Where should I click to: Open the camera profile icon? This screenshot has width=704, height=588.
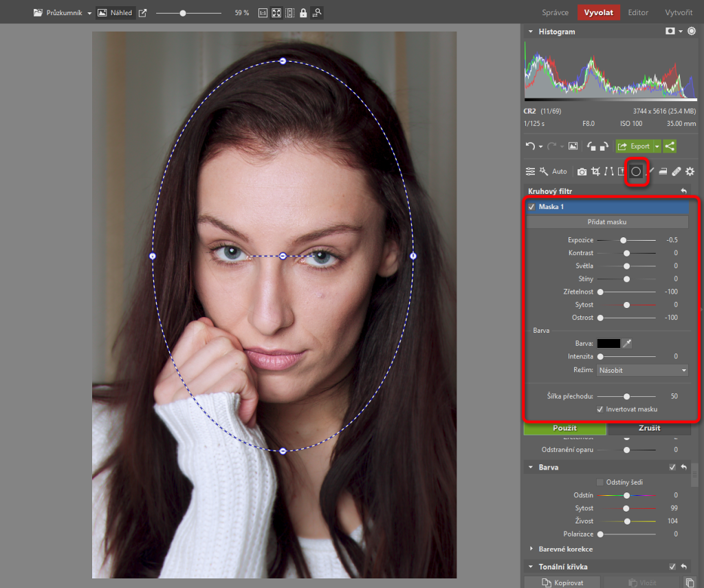582,172
